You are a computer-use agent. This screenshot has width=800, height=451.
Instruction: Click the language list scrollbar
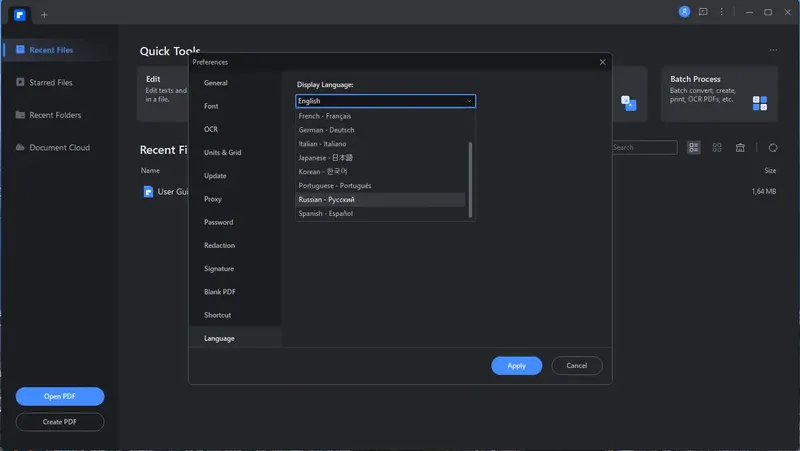tap(470, 180)
